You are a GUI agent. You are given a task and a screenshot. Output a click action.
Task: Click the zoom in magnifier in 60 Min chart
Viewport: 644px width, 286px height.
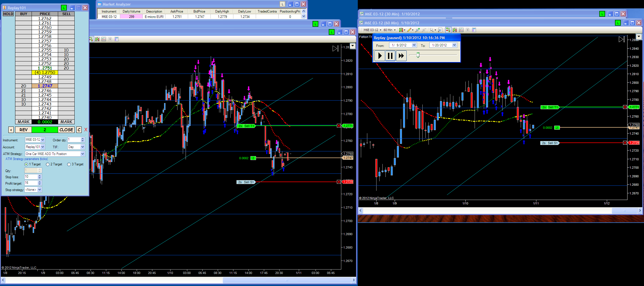[418, 30]
